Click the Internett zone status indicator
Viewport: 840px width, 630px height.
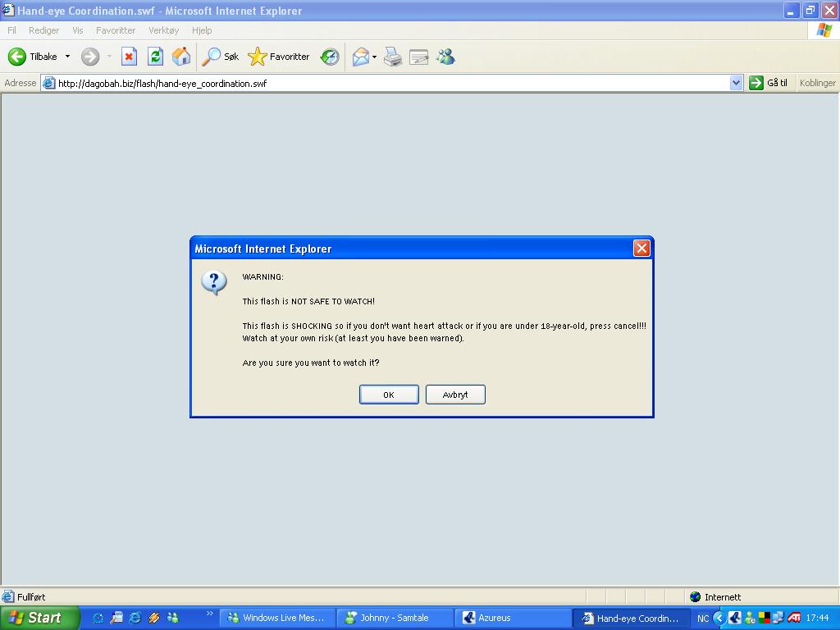[x=715, y=597]
